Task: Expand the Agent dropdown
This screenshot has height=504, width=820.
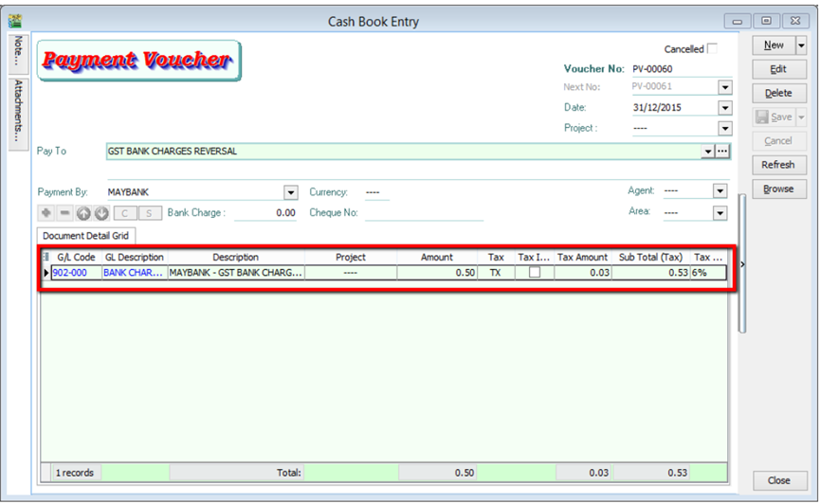Action: pos(720,191)
